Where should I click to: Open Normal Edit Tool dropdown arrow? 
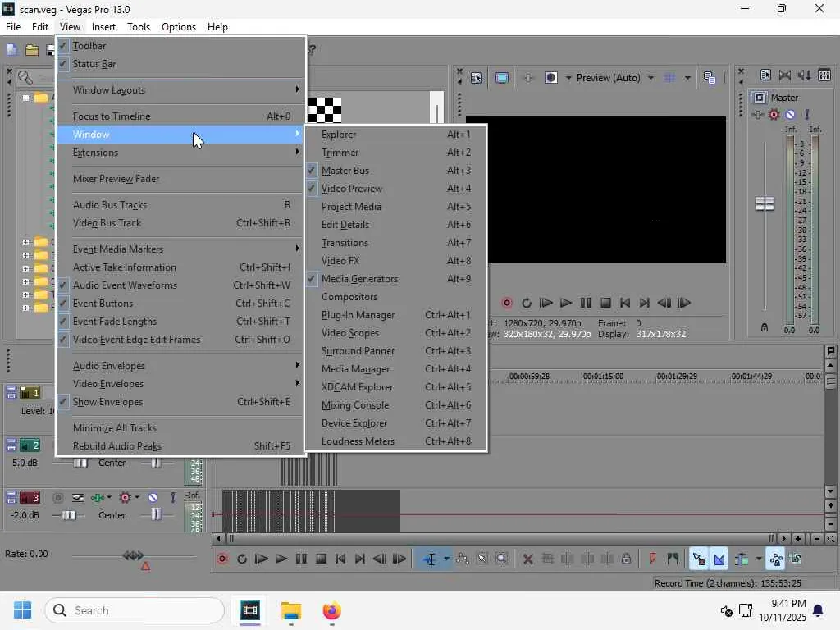446,559
